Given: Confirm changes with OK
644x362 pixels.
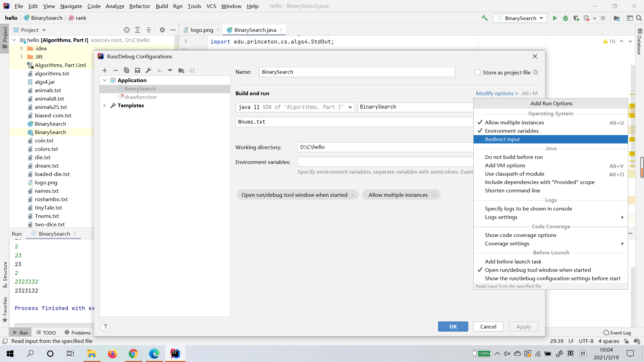Looking at the screenshot, I should click(453, 326).
